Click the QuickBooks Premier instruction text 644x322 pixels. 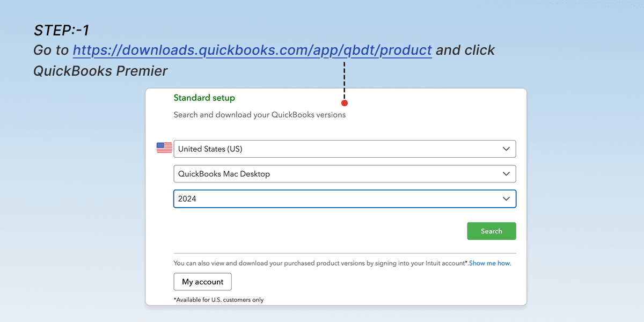tap(100, 71)
